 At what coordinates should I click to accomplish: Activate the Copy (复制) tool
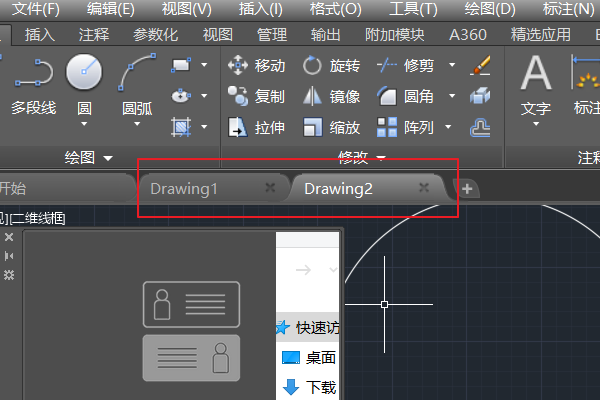[x=256, y=96]
